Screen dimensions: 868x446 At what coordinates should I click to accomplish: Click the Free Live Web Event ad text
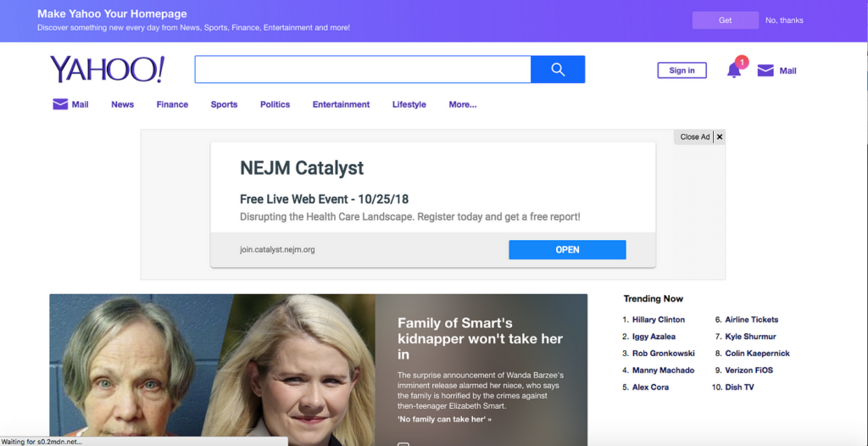pyautogui.click(x=325, y=199)
